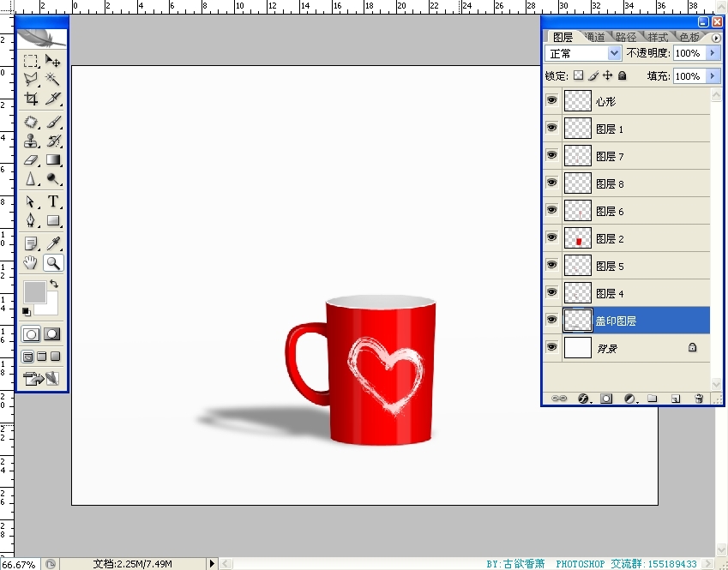Hide the 背景 layer eye icon
This screenshot has width=728, height=570.
tap(551, 347)
